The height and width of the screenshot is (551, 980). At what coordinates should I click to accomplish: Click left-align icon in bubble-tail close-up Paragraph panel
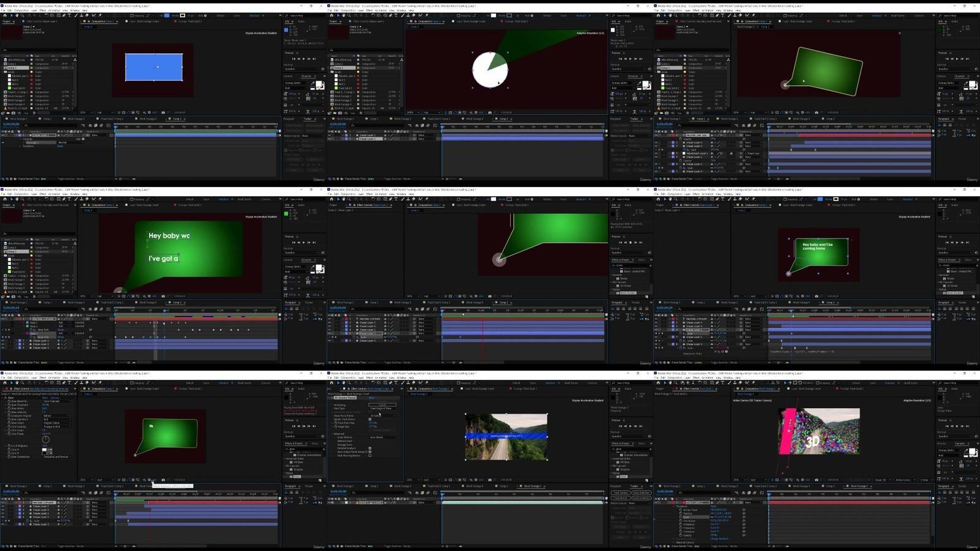[x=612, y=309]
